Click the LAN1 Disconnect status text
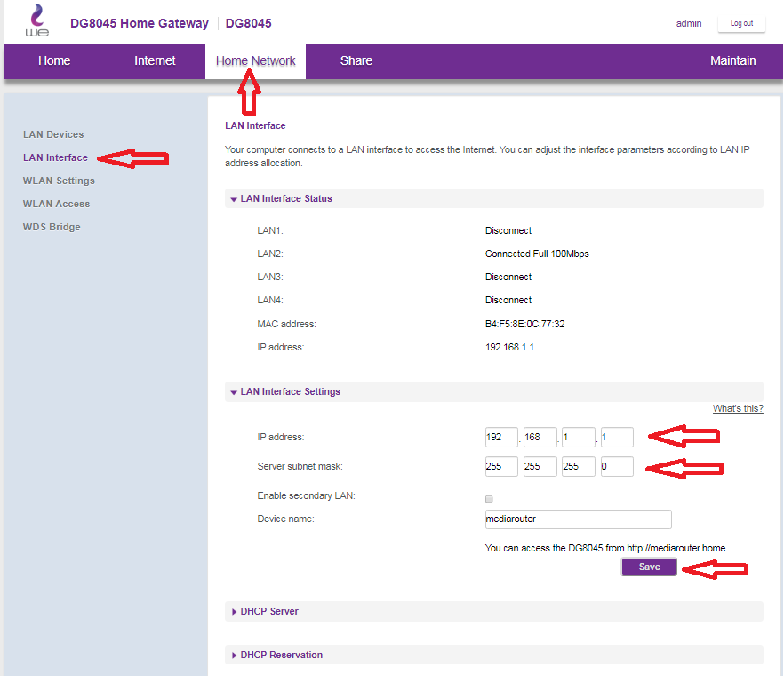This screenshot has width=784, height=676. [x=508, y=230]
